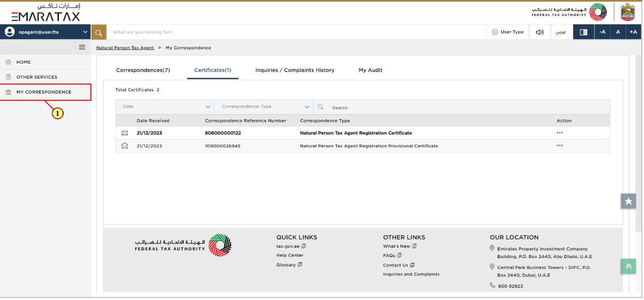Open Inquiries and Complaints footer link
This screenshot has width=644, height=300.
(x=411, y=274)
